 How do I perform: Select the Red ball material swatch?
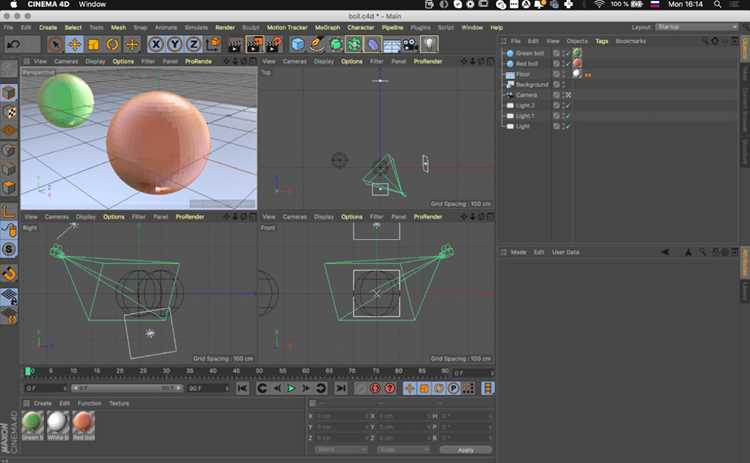(83, 425)
